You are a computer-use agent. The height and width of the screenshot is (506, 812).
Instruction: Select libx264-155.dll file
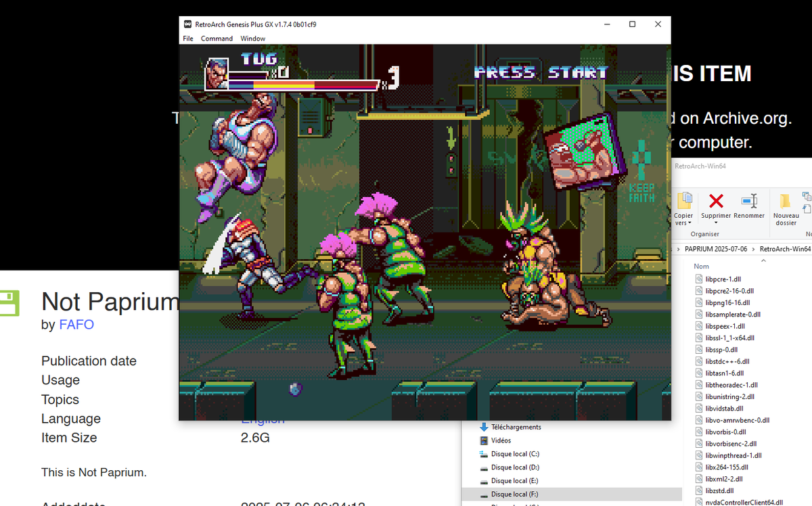click(x=727, y=467)
